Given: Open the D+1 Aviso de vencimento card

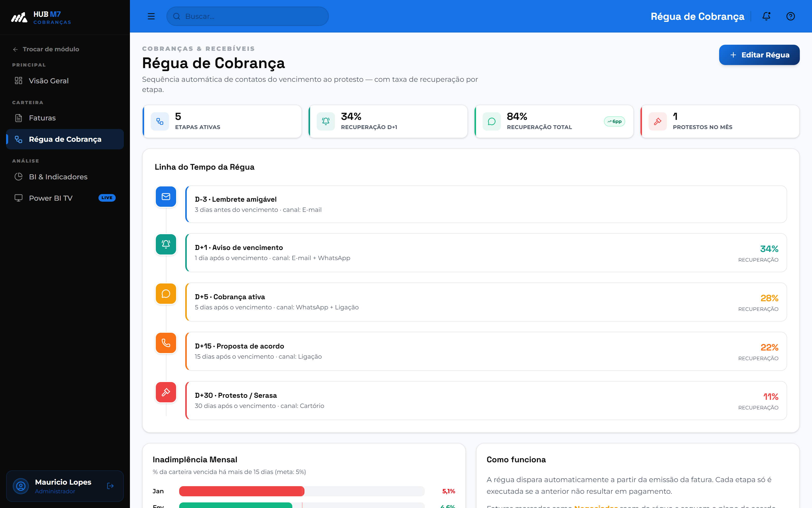Looking at the screenshot, I should pos(486,253).
